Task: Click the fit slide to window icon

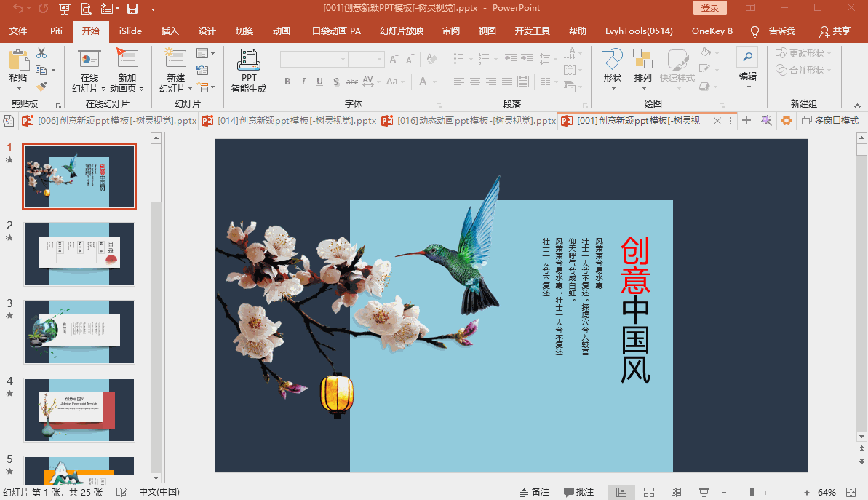Action: tap(851, 492)
